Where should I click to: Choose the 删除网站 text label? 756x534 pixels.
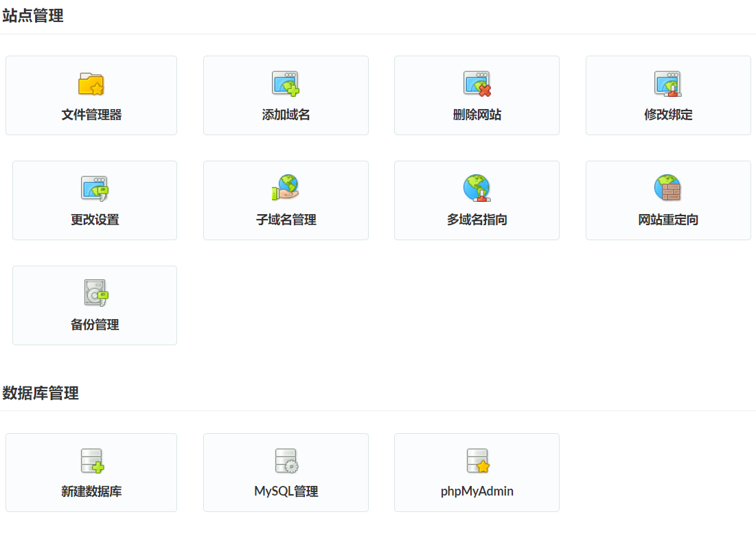(477, 115)
